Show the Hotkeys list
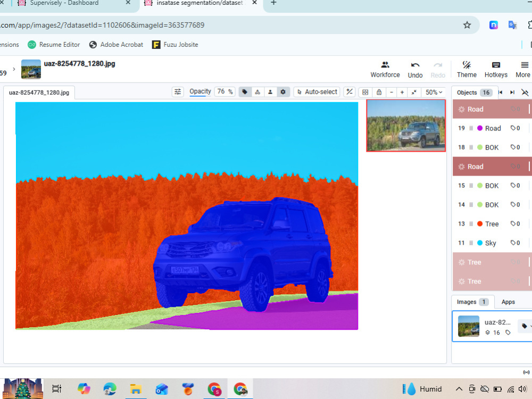532x399 pixels. 496,70
